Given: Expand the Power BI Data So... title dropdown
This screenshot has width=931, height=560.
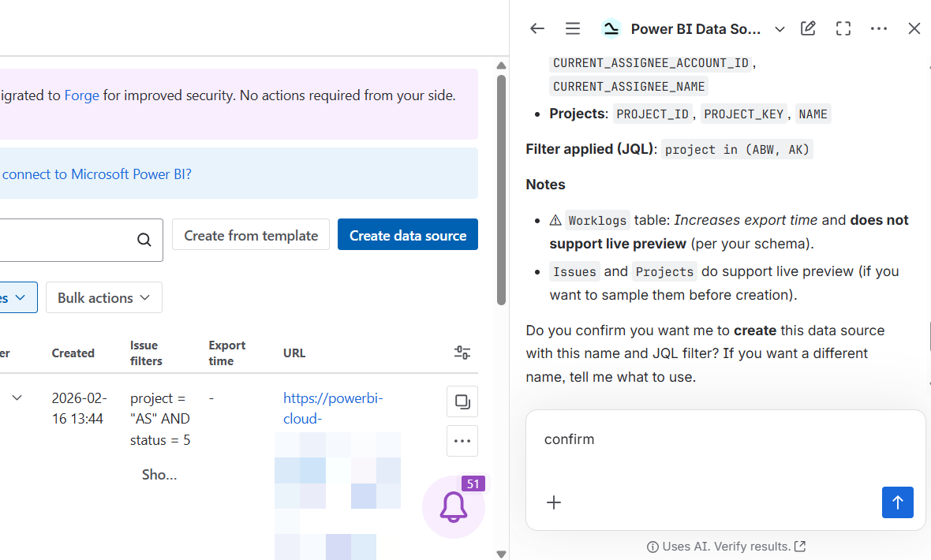Looking at the screenshot, I should coord(780,29).
